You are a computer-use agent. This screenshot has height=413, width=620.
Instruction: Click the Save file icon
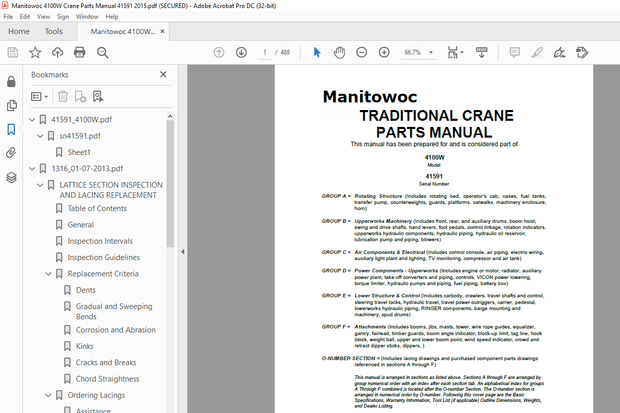pyautogui.click(x=13, y=52)
